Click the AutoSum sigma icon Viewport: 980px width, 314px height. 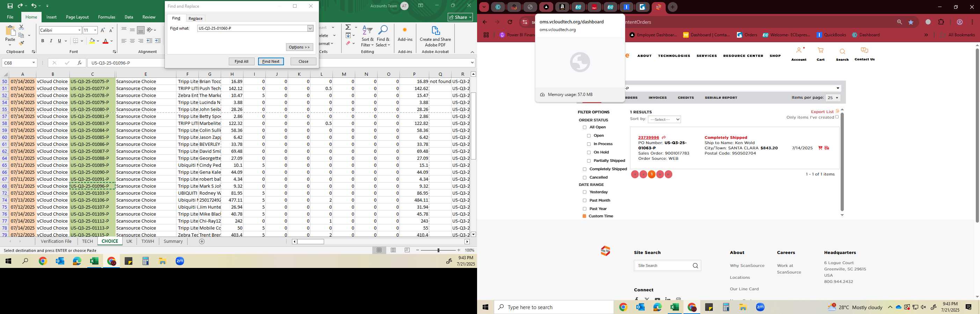pyautogui.click(x=348, y=27)
